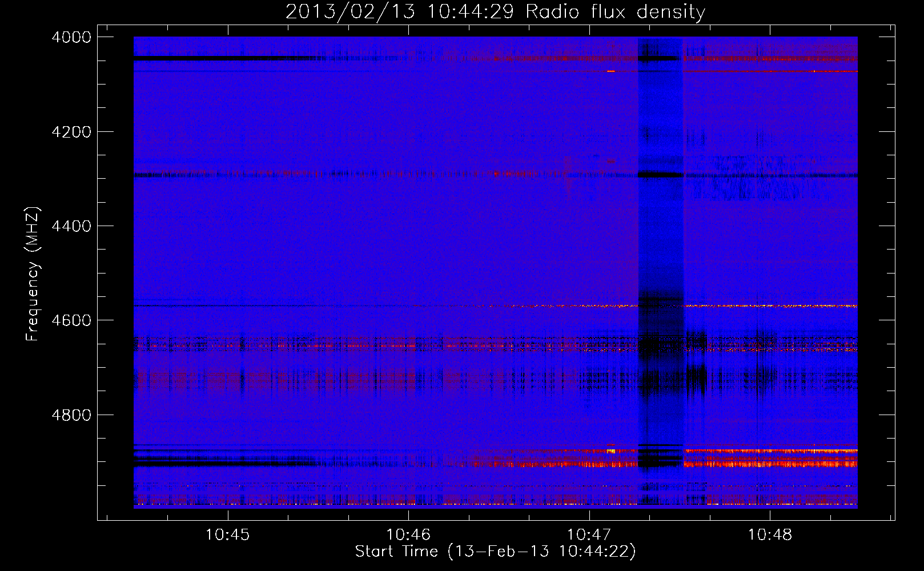Click the plot title "2013/02/13 10:44:29 Radio flux density"
This screenshot has width=924, height=571.
click(495, 11)
